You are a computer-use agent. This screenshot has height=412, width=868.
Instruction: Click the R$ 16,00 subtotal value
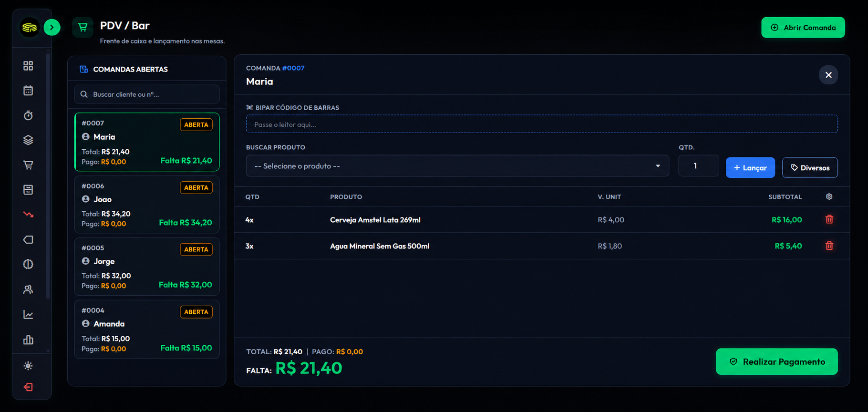point(786,220)
